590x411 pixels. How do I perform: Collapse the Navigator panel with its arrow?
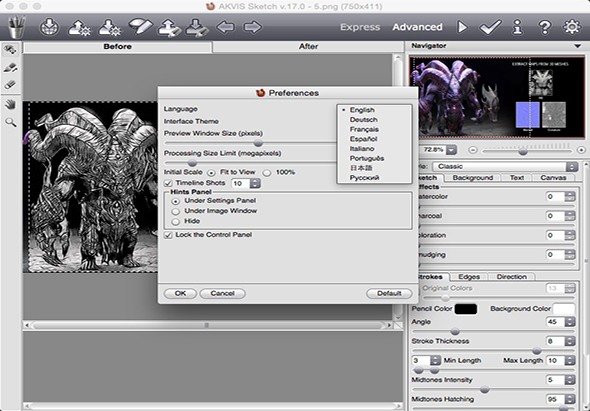(577, 46)
